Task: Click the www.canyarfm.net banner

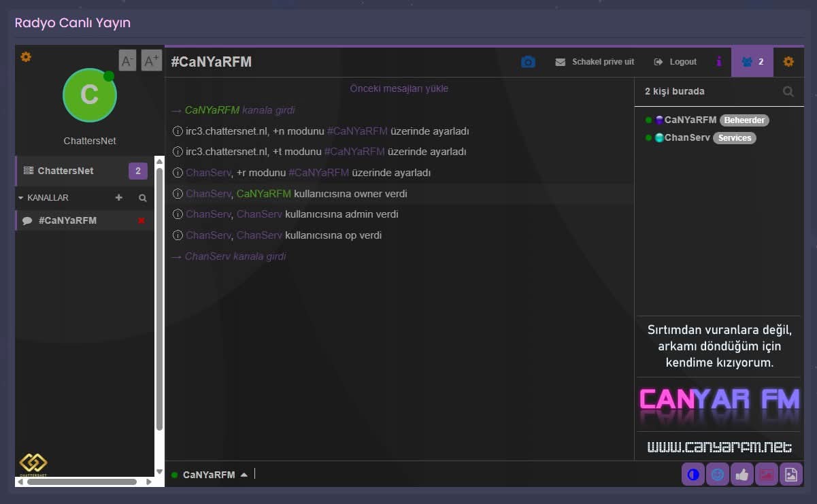Action: 720,447
